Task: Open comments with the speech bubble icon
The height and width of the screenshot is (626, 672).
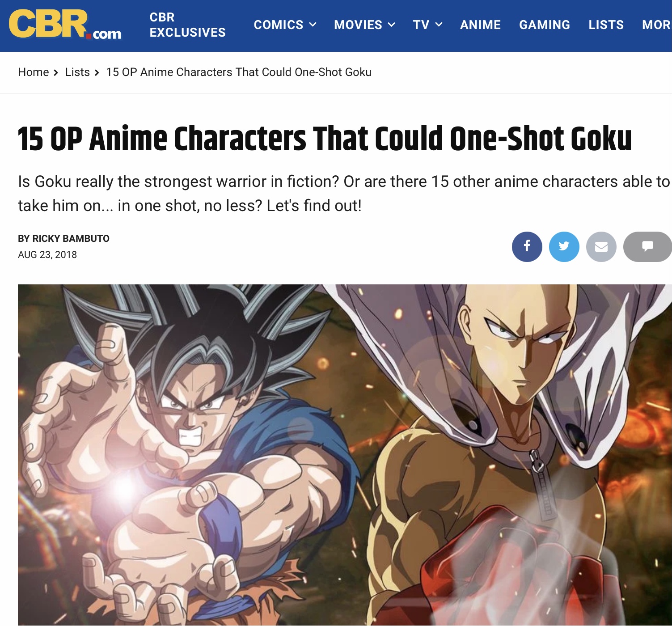Action: click(647, 246)
